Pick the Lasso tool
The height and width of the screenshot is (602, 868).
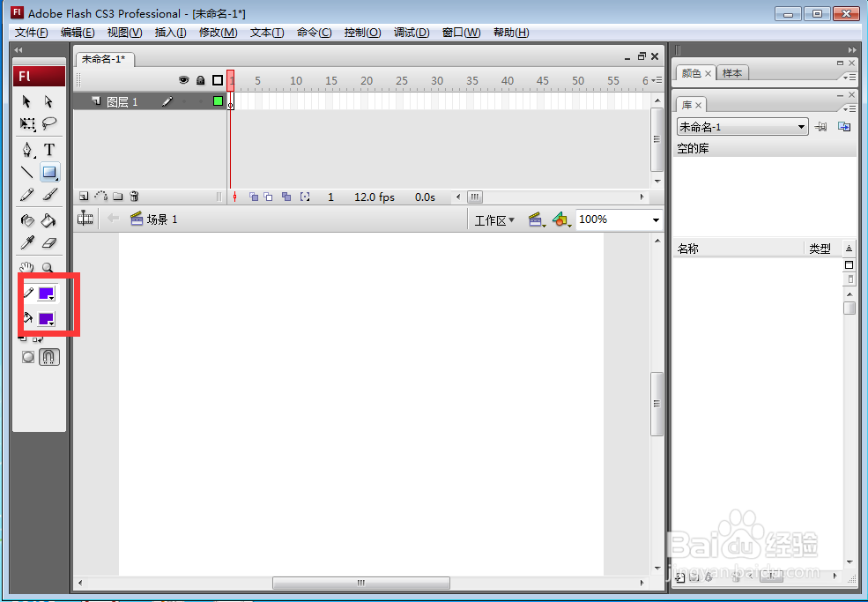point(49,123)
